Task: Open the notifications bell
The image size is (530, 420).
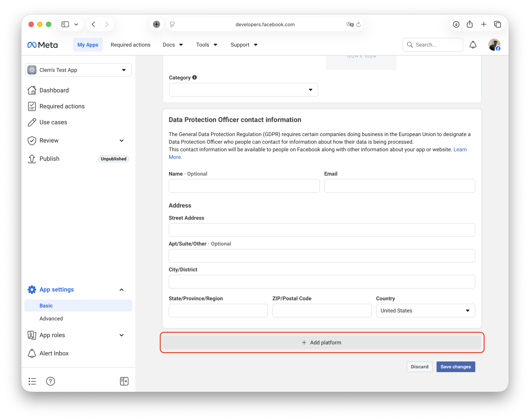Action: (473, 45)
